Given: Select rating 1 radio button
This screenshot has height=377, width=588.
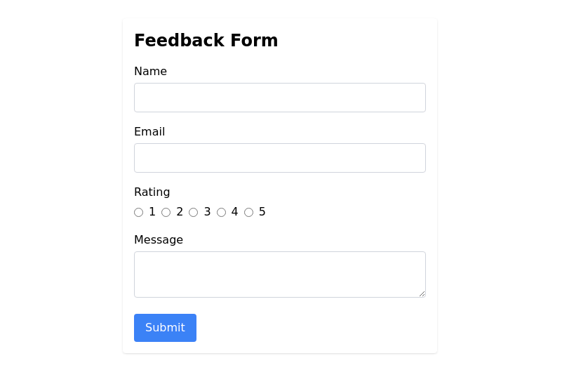Looking at the screenshot, I should click(x=138, y=213).
